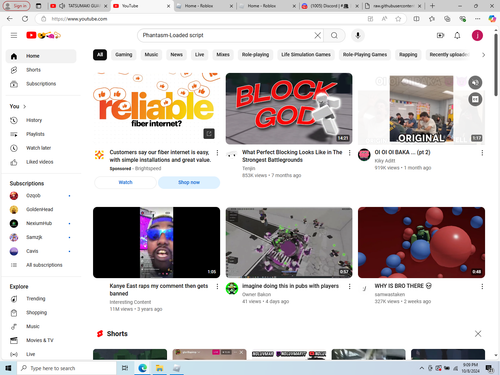500x375 pixels.
Task: Open a new browser tab
Action: click(432, 6)
